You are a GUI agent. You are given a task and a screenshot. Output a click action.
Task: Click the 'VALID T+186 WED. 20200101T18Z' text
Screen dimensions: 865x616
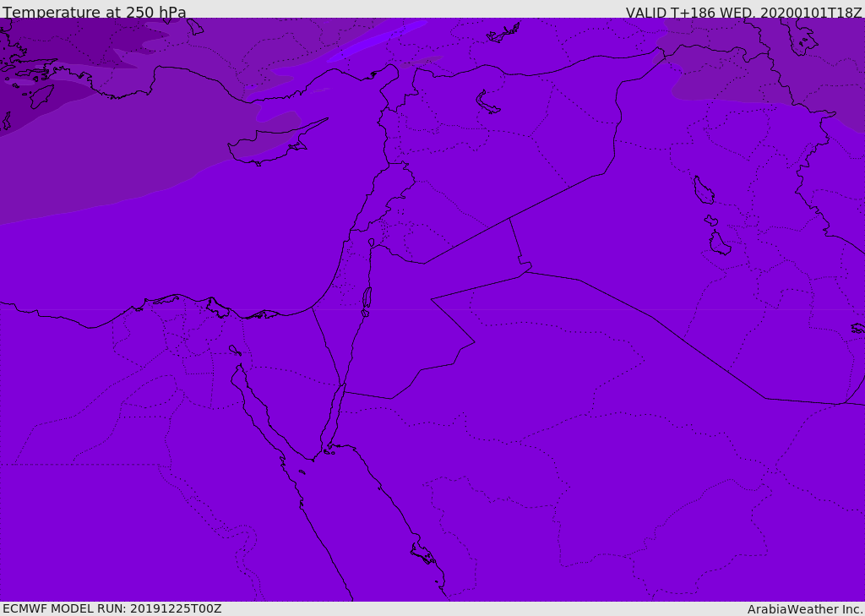[x=743, y=12]
